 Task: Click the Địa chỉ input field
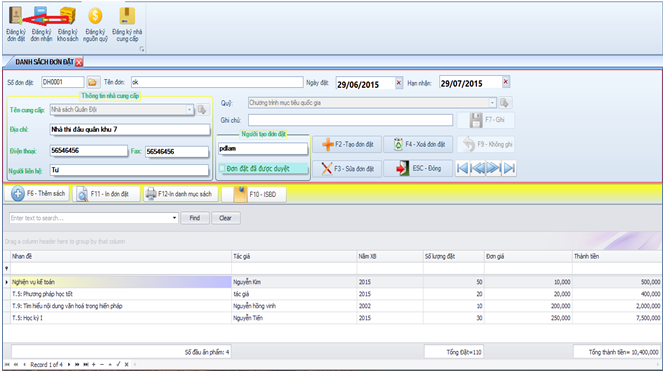(x=129, y=130)
